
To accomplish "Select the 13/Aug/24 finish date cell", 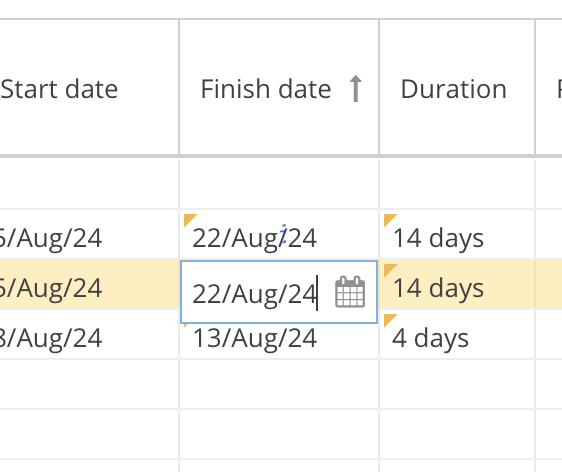I will [254, 338].
